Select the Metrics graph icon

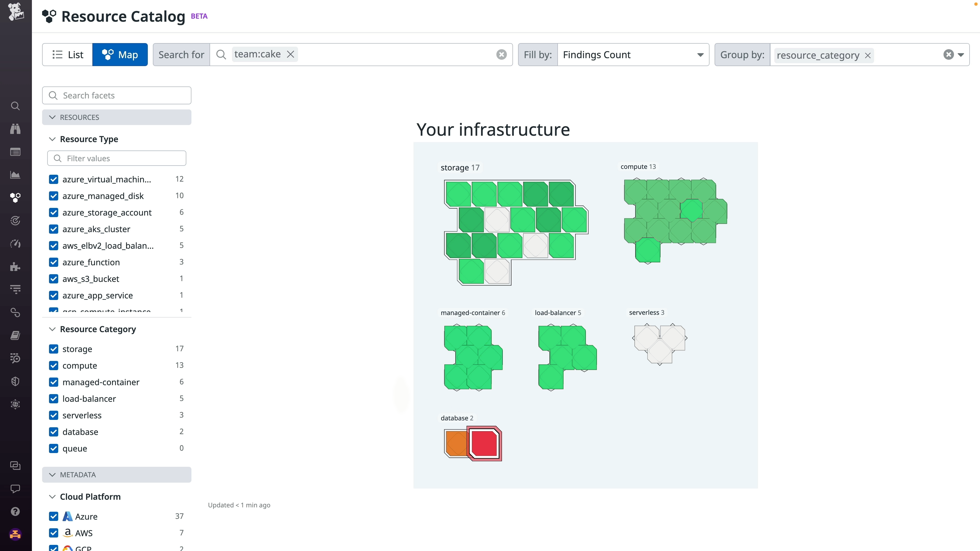[x=15, y=175]
